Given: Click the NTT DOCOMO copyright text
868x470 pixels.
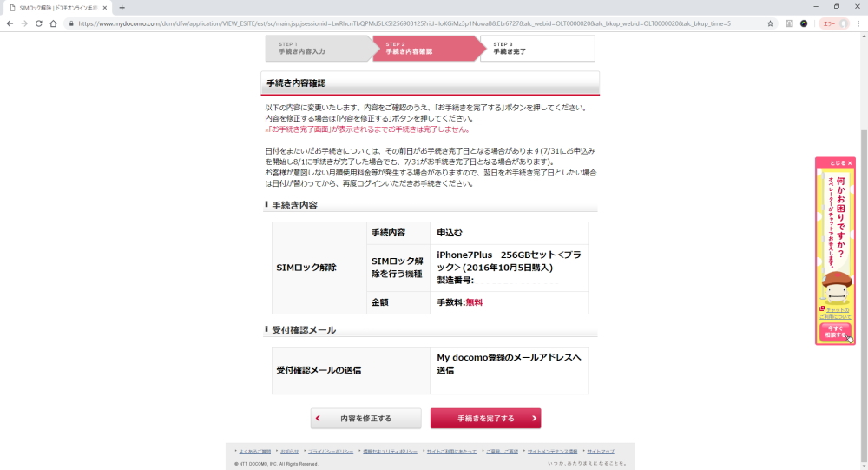Looking at the screenshot, I should (x=276, y=464).
